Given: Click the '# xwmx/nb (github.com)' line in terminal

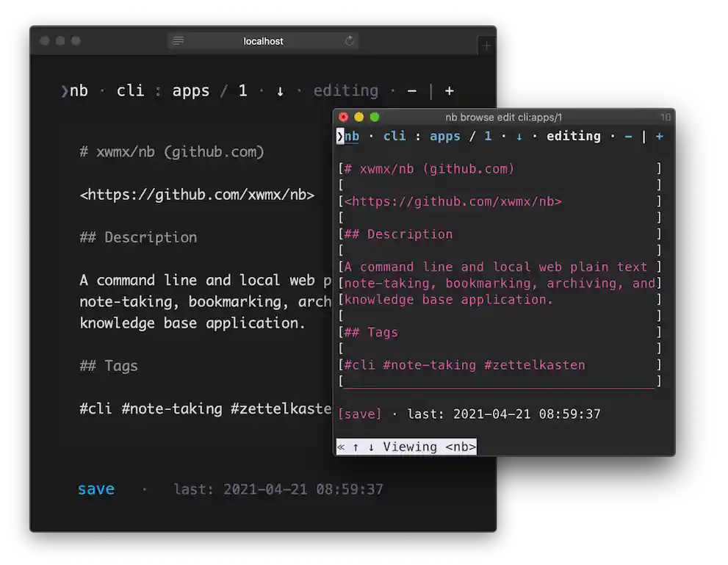Looking at the screenshot, I should tap(429, 168).
